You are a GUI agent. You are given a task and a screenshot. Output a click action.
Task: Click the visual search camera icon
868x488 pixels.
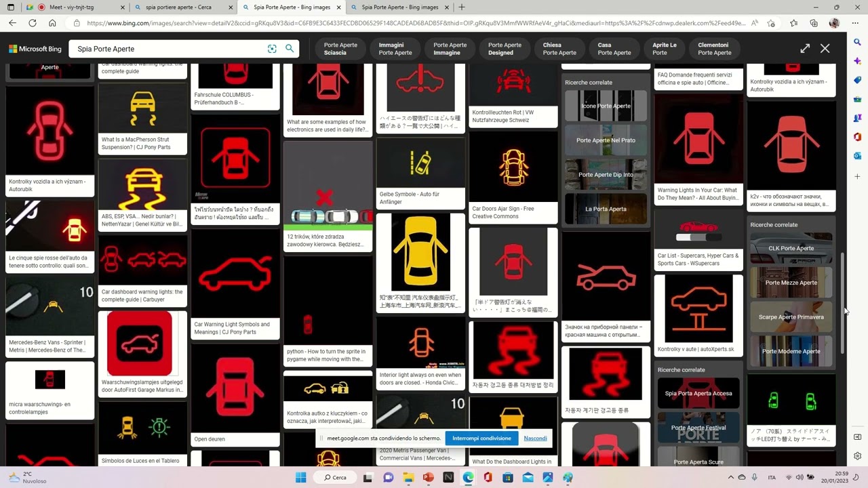[x=272, y=49]
